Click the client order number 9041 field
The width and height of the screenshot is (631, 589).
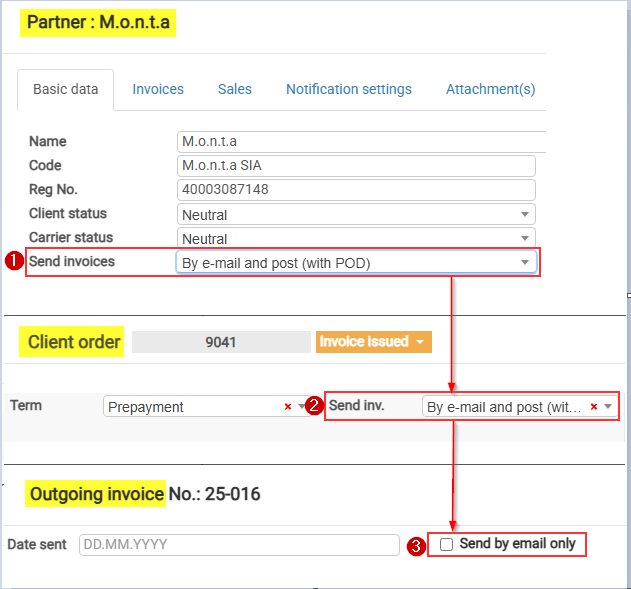(x=221, y=342)
